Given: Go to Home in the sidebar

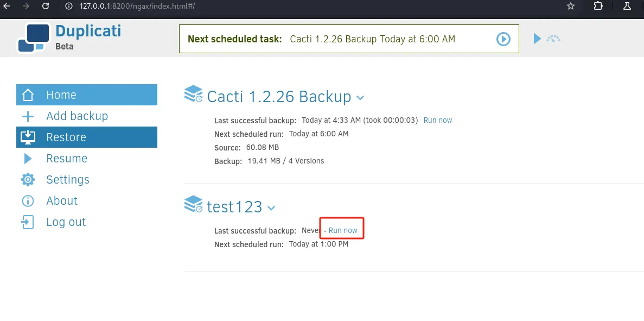Looking at the screenshot, I should click(87, 95).
